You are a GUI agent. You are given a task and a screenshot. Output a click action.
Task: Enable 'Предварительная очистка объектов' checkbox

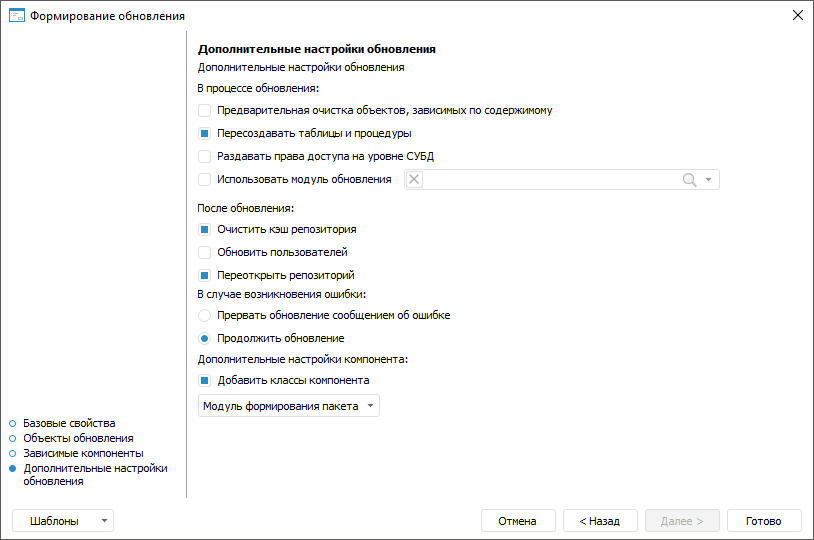[x=204, y=111]
